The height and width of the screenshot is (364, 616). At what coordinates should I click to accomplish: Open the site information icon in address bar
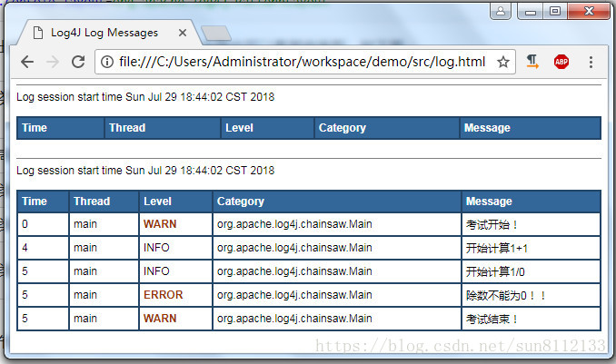coord(107,62)
